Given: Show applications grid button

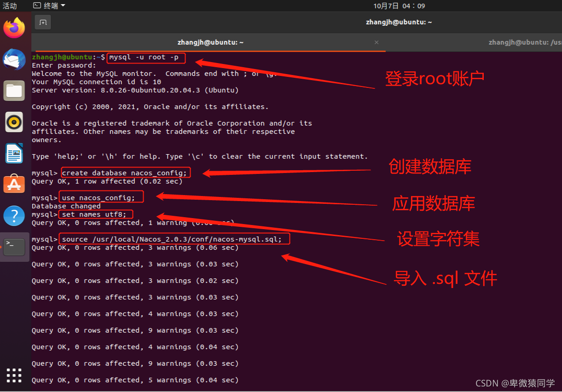Looking at the screenshot, I should coord(14,375).
